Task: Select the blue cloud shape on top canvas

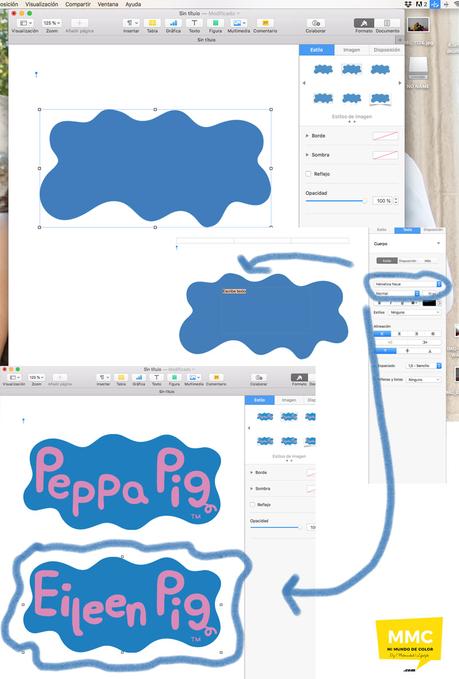Action: 155,168
